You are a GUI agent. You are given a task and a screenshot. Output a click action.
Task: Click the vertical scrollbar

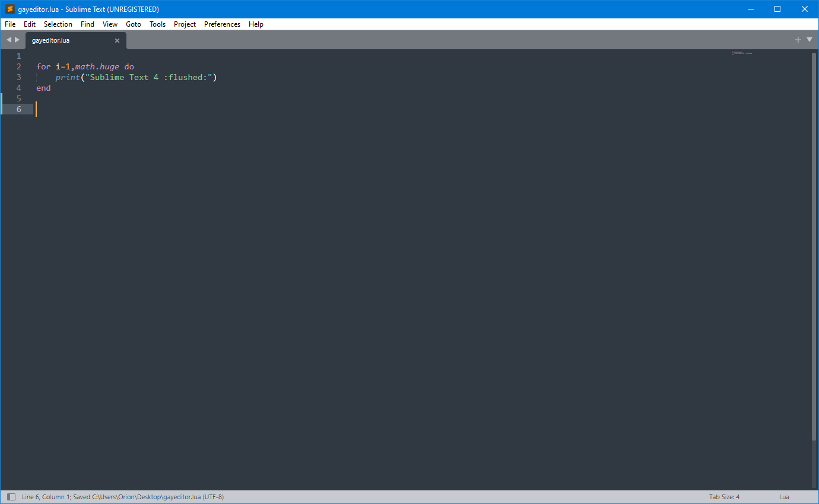point(814,246)
